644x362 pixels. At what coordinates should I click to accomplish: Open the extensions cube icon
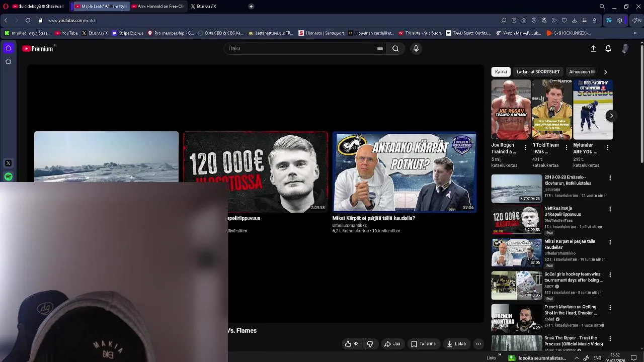click(x=619, y=20)
